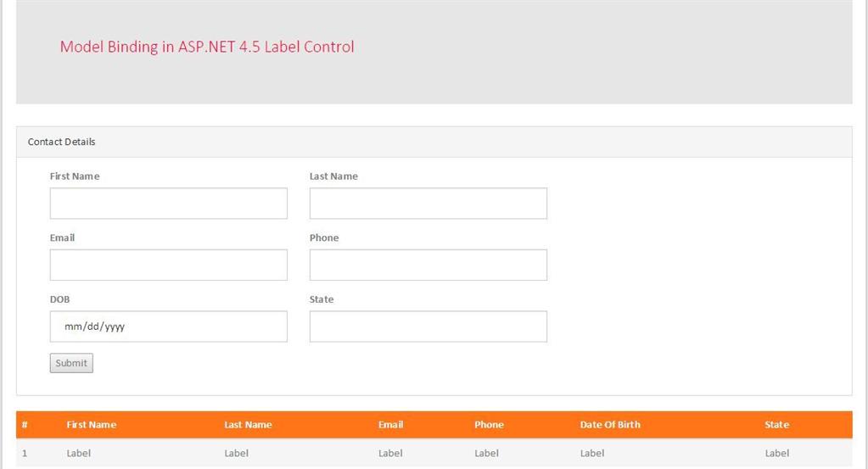
Task: Click the DOB form label
Action: tap(59, 299)
